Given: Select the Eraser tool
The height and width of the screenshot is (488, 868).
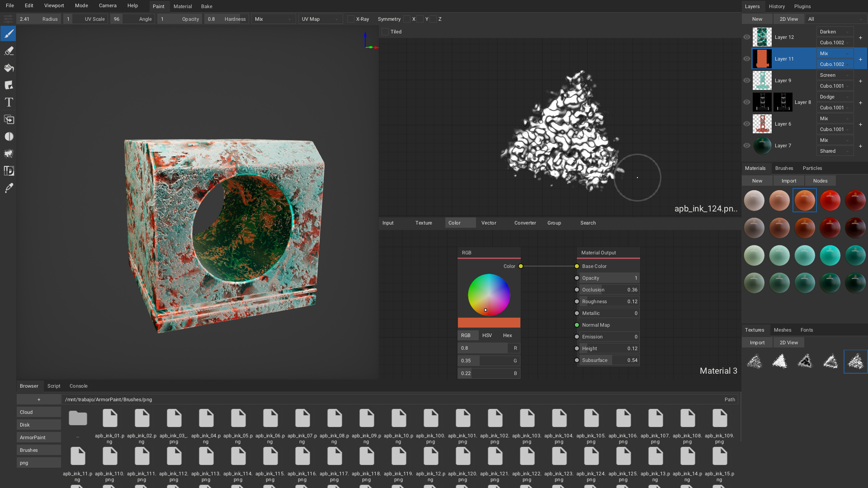Looking at the screenshot, I should point(8,51).
